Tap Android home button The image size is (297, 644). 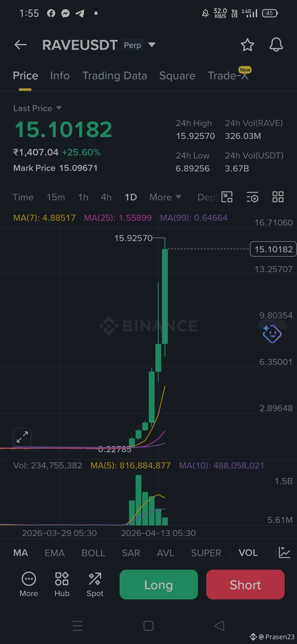[x=148, y=626]
